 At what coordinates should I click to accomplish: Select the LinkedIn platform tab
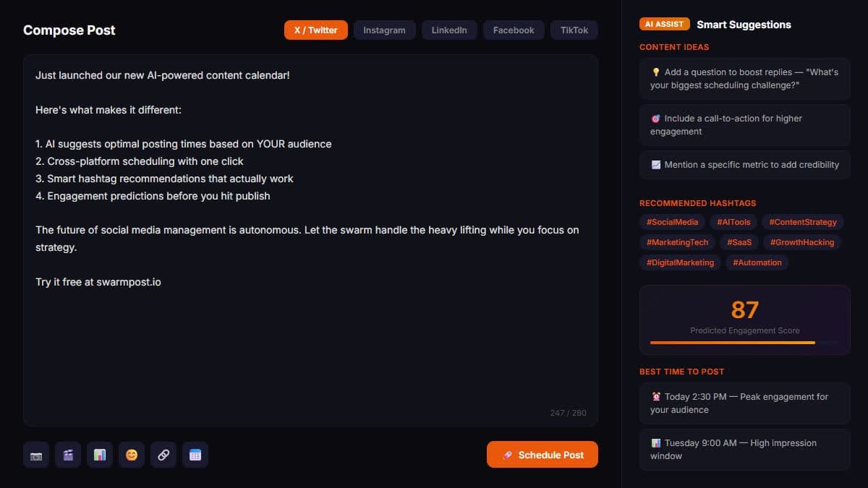tap(448, 30)
